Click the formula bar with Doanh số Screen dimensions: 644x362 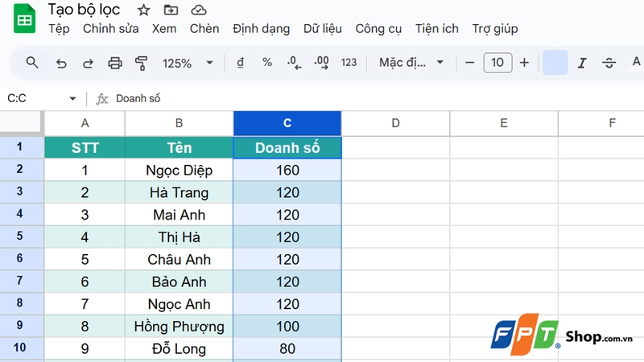point(378,98)
